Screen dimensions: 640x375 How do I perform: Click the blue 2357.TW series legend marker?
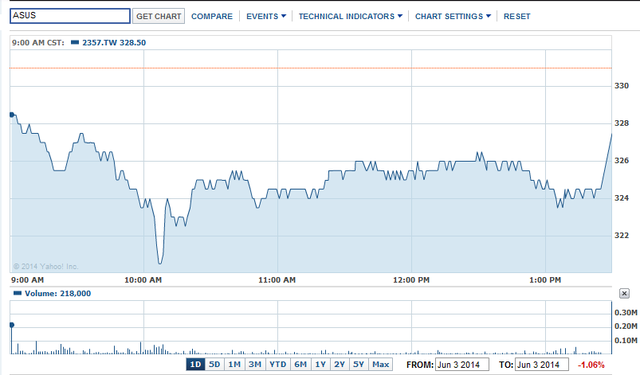point(75,42)
